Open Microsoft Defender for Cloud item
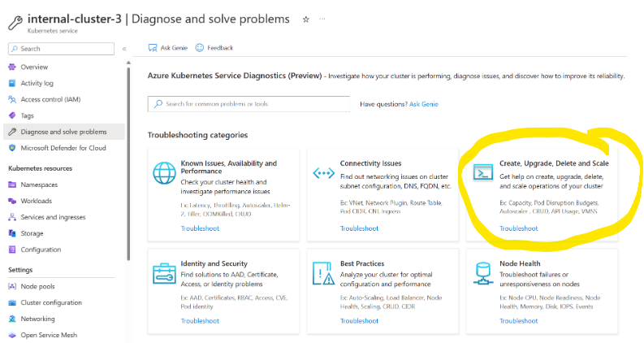 [63, 148]
